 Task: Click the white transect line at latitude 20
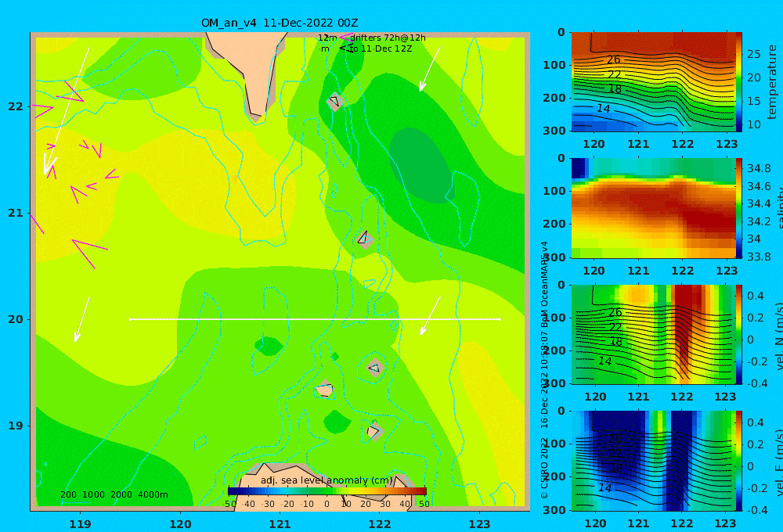[315, 319]
